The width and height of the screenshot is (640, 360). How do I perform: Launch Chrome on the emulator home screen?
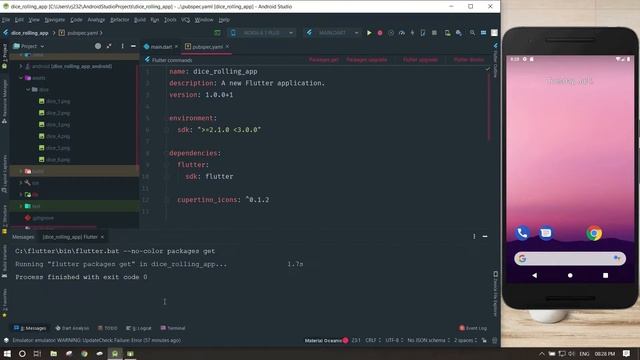(594, 233)
